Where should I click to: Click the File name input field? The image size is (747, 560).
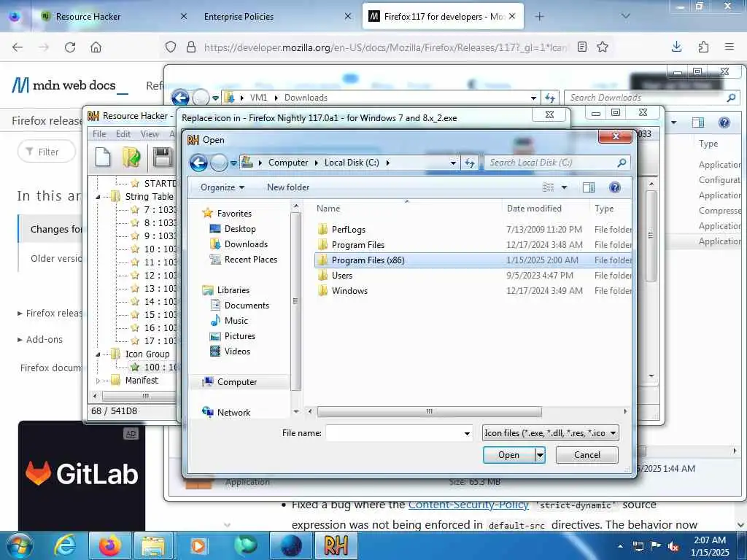pyautogui.click(x=395, y=433)
